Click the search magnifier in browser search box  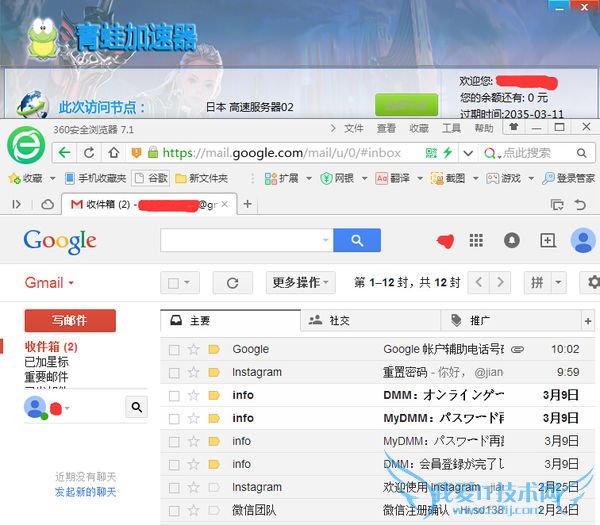tap(582, 153)
